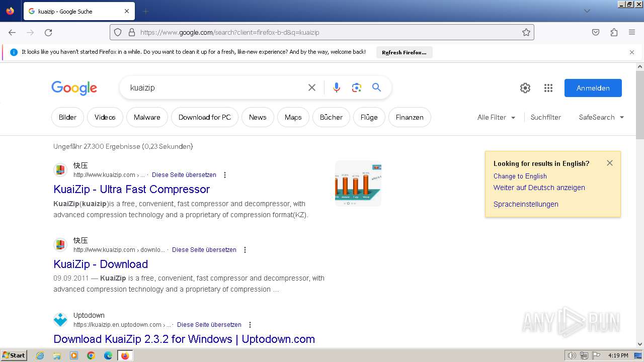Launch Chrome from the taskbar

click(x=91, y=355)
